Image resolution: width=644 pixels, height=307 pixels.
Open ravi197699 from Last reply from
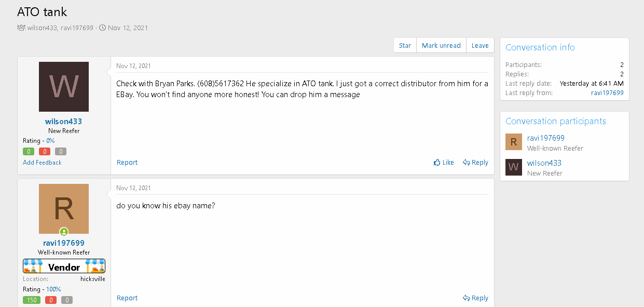coord(607,93)
